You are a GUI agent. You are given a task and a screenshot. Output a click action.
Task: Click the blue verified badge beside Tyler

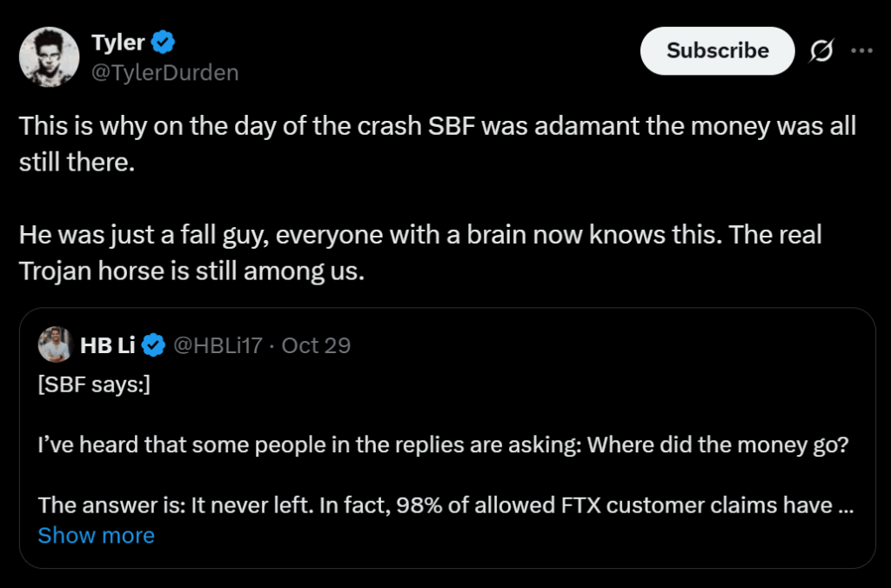(164, 42)
